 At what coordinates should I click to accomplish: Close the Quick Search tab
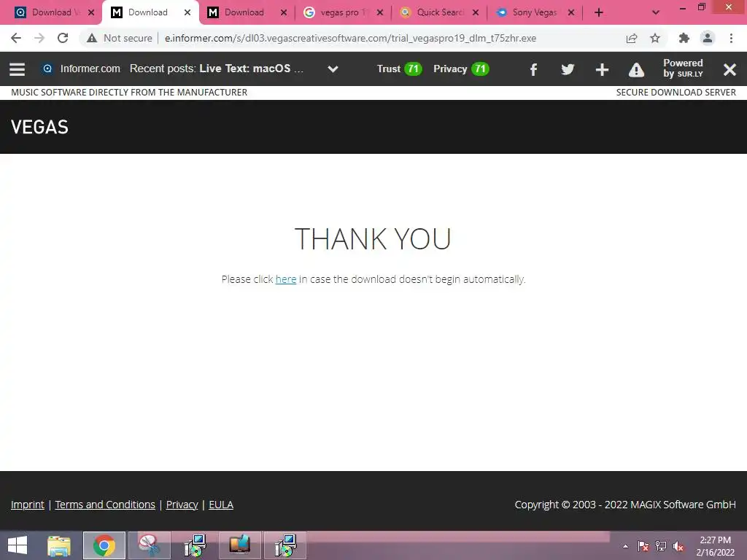[x=476, y=13]
